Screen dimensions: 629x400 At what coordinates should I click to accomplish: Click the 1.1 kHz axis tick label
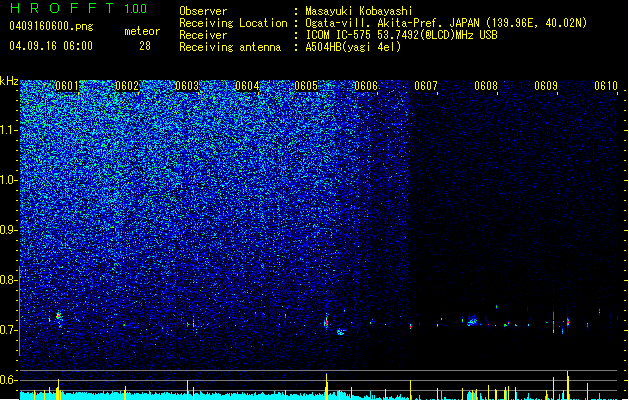tap(8, 130)
